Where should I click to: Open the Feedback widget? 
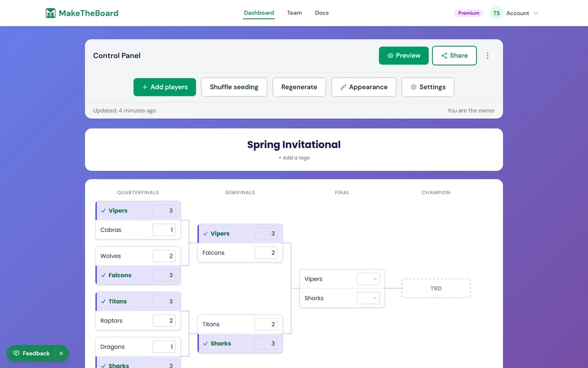point(32,353)
